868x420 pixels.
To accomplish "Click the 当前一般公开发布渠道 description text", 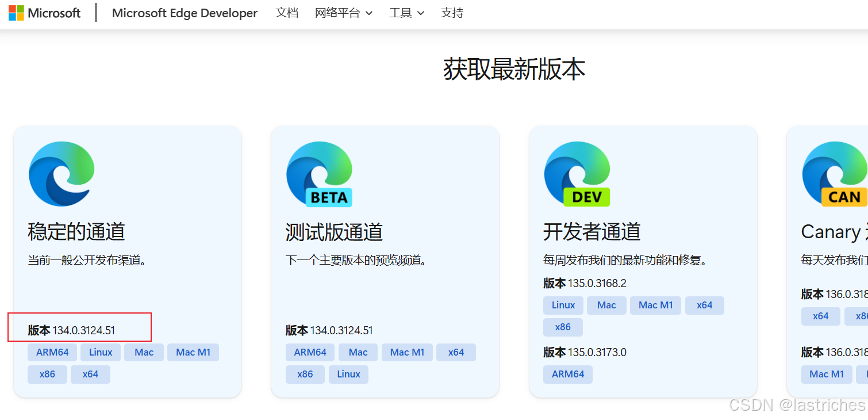I will pyautogui.click(x=87, y=261).
